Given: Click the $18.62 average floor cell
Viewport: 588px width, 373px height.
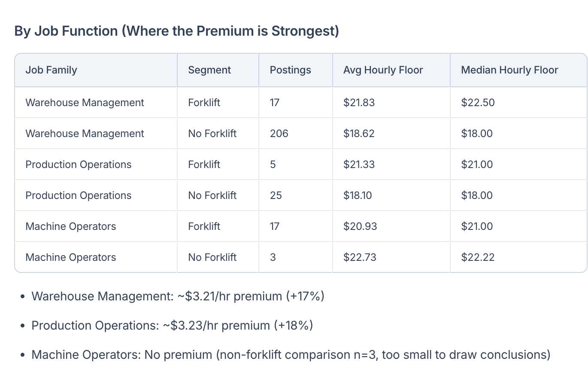Looking at the screenshot, I should [359, 134].
